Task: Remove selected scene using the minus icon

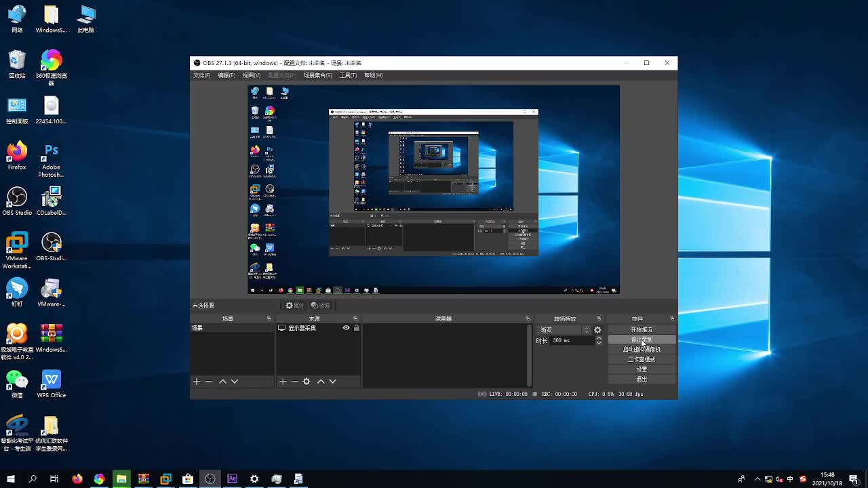Action: (208, 381)
